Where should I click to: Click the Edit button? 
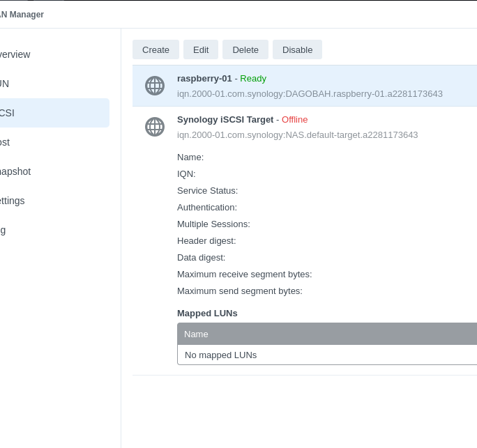(x=201, y=49)
